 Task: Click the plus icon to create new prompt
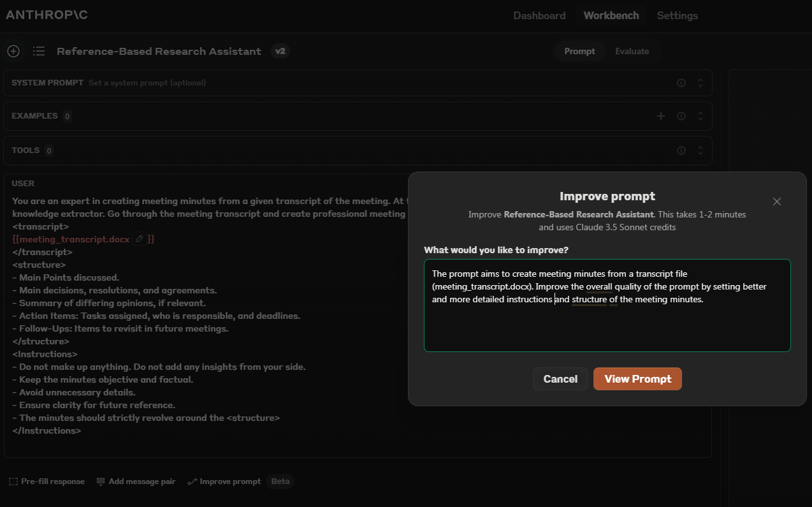13,51
